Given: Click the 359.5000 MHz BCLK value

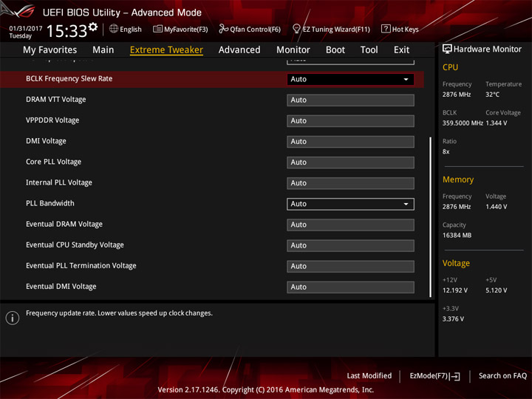Looking at the screenshot, I should 463,123.
